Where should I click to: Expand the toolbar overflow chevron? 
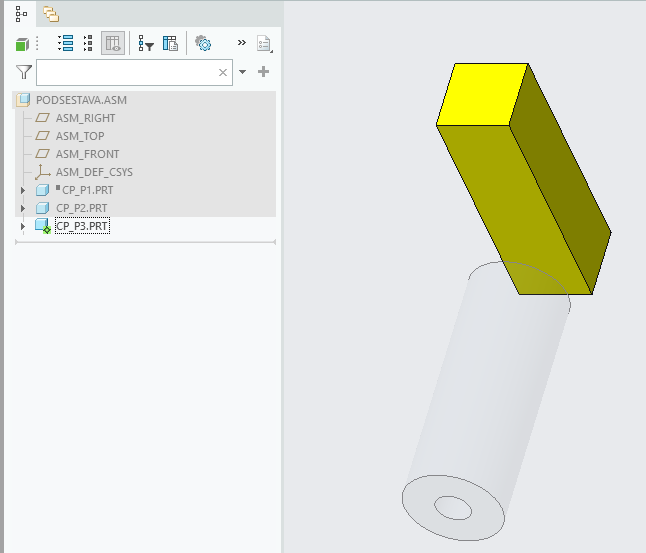point(241,43)
